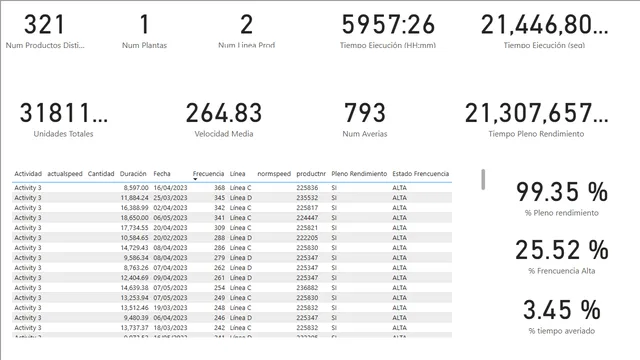Click the 3.45 % tiempo averiado card
Screen dimensions: 640x360
click(x=562, y=317)
